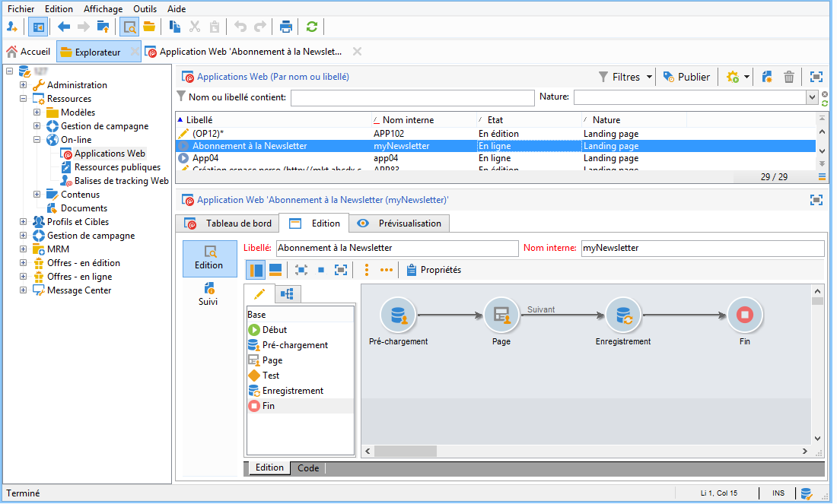Open the gear actions dropdown arrow
Screen dimensions: 837x504
(x=746, y=77)
